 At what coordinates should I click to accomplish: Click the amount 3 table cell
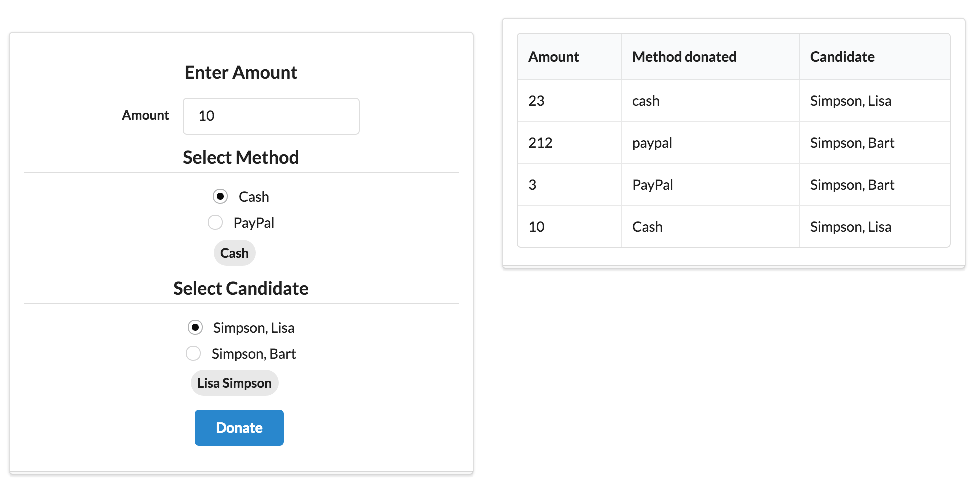pos(533,185)
